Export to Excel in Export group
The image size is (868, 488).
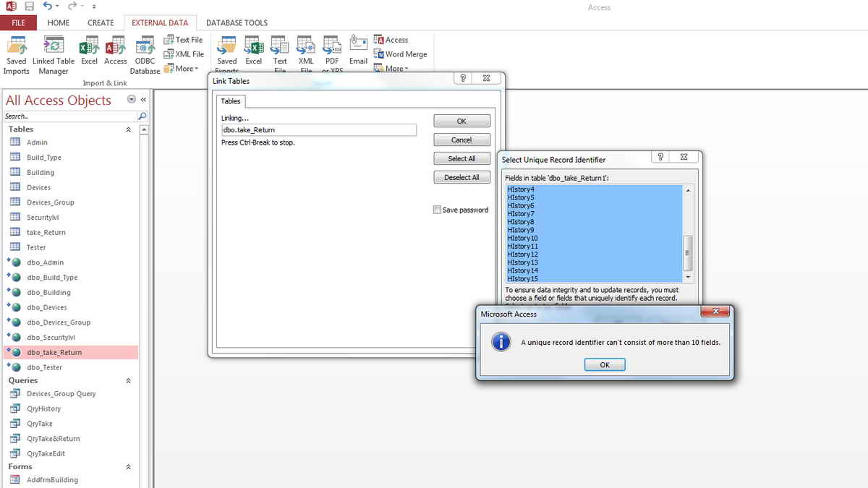point(254,51)
